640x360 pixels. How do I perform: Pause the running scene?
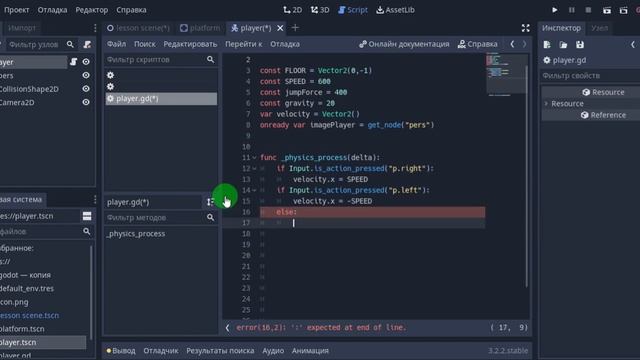(571, 10)
